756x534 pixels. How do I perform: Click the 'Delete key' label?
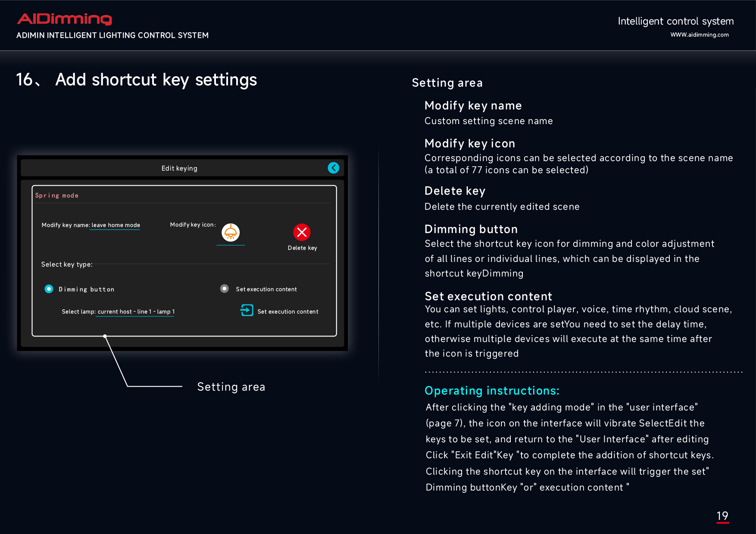pos(302,248)
